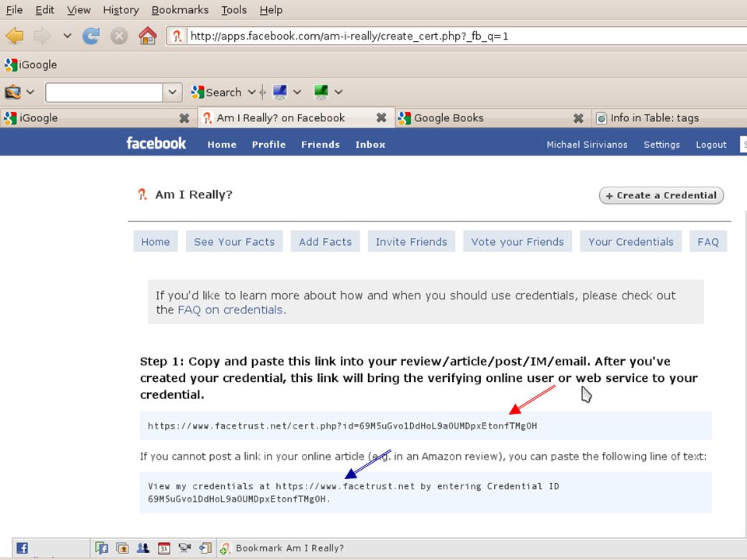The image size is (747, 560).
Task: Open the Edit menu
Action: (x=45, y=10)
